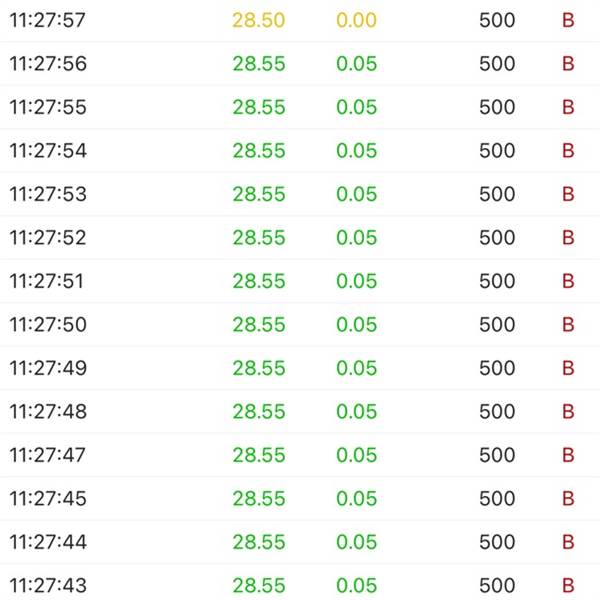The height and width of the screenshot is (600, 600).
Task: Select the trade row at 11:27:45
Action: [300, 499]
